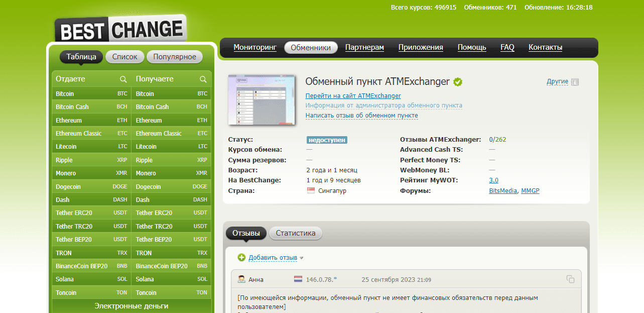Click the green verified checkmark badge
Screen dimensions: 644x313
(458, 82)
